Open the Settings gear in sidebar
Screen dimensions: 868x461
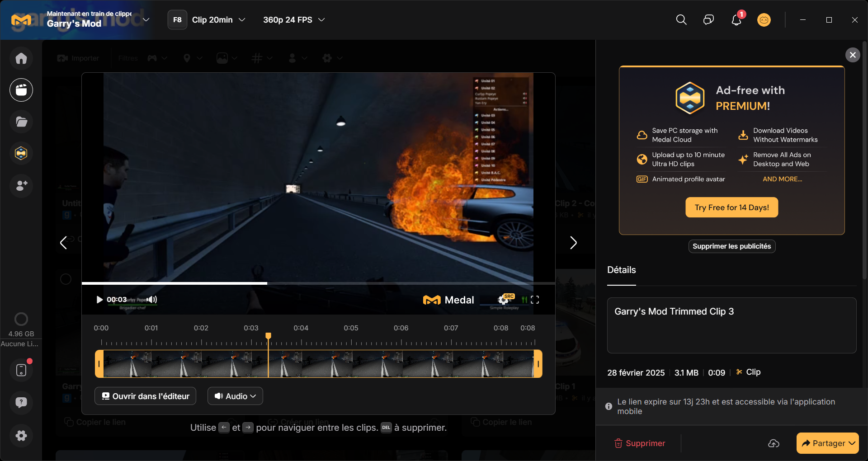(x=21, y=435)
